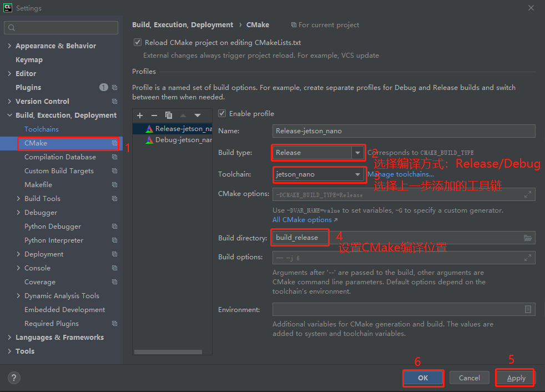Click the project-level icon beside Coverage

coord(114,282)
